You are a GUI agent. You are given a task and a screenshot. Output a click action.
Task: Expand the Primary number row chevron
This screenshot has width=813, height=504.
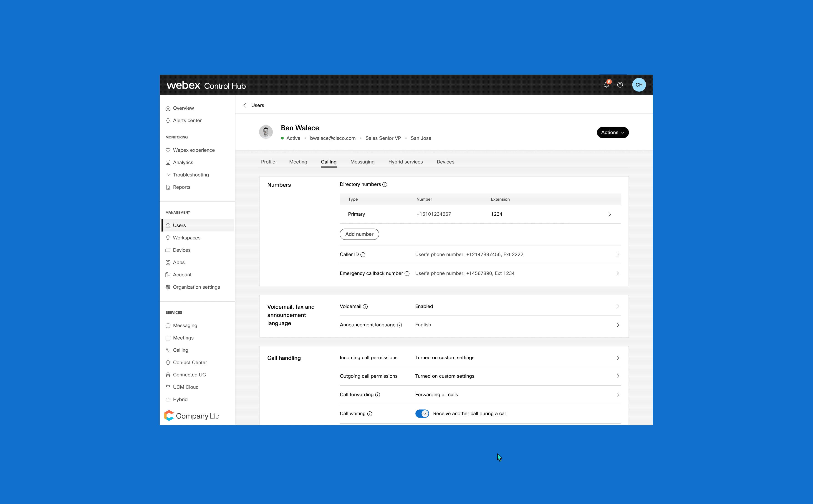click(x=610, y=214)
